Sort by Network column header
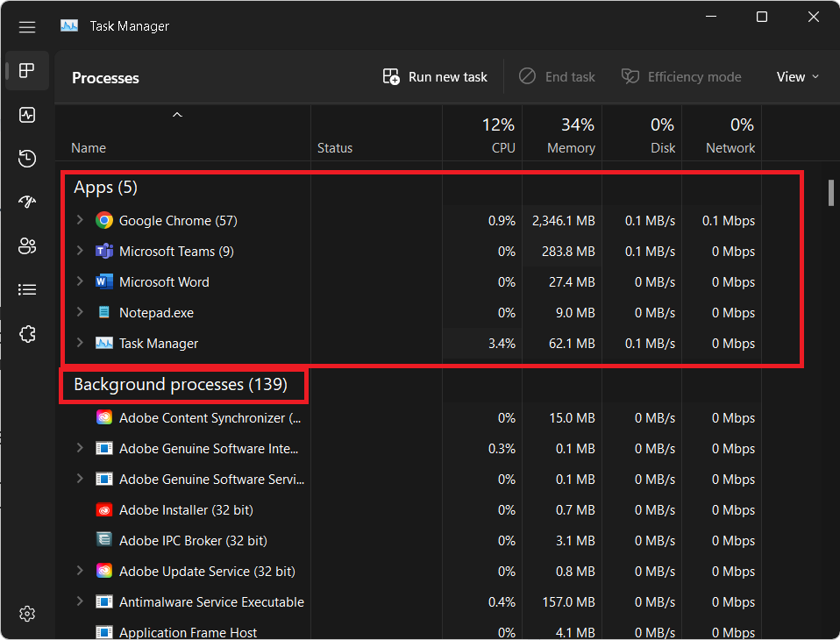This screenshot has height=640, width=840. [x=723, y=134]
